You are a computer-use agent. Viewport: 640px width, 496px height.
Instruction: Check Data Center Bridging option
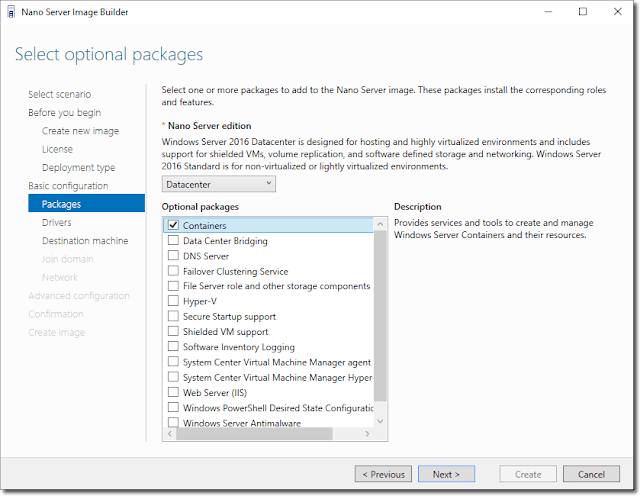tap(173, 241)
